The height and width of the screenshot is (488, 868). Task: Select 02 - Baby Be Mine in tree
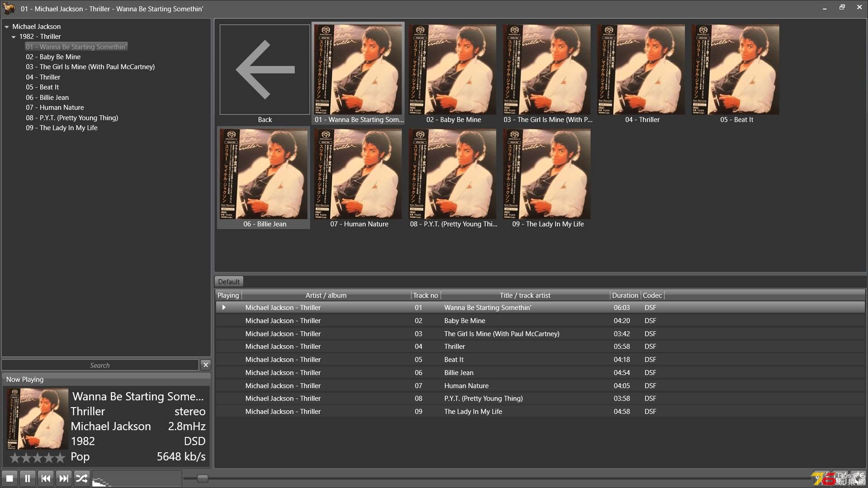click(x=53, y=57)
